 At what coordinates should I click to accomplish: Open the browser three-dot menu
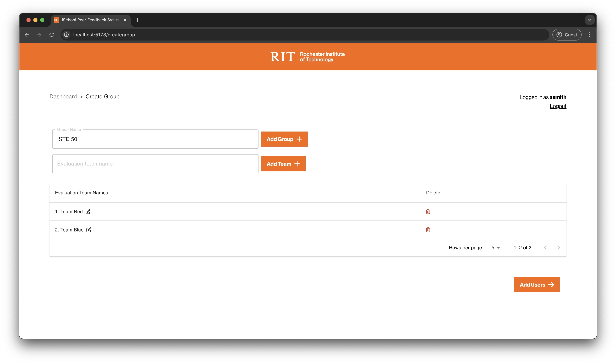589,35
